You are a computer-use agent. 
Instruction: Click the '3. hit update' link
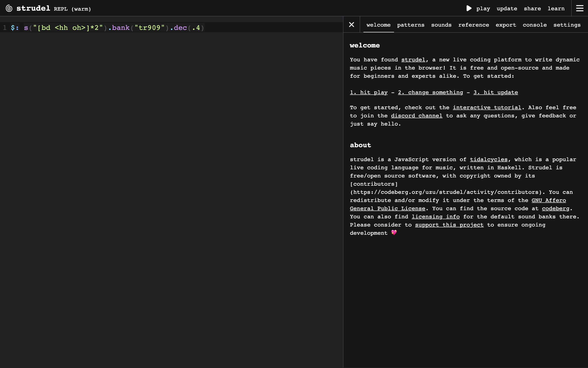click(495, 92)
